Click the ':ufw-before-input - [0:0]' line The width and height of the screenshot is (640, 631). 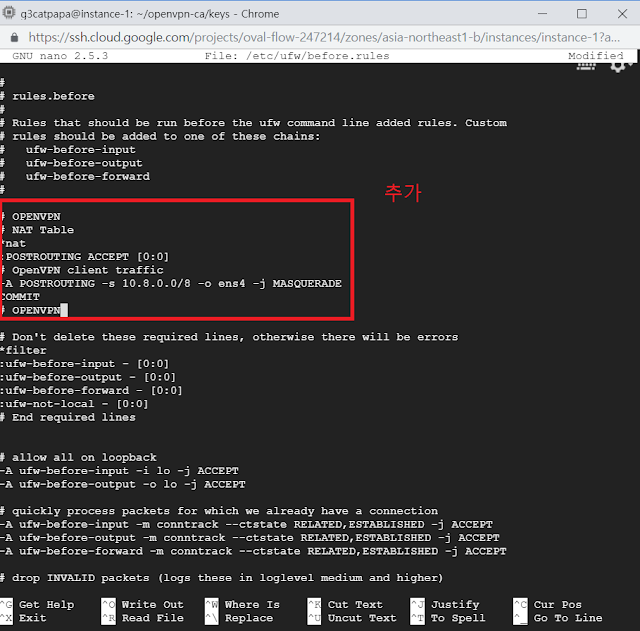tap(84, 364)
